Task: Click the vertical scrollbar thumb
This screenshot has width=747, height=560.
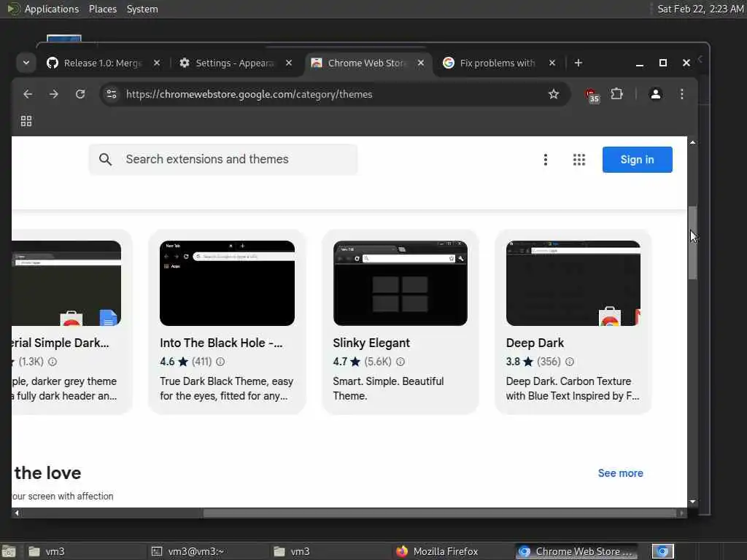Action: tap(692, 243)
